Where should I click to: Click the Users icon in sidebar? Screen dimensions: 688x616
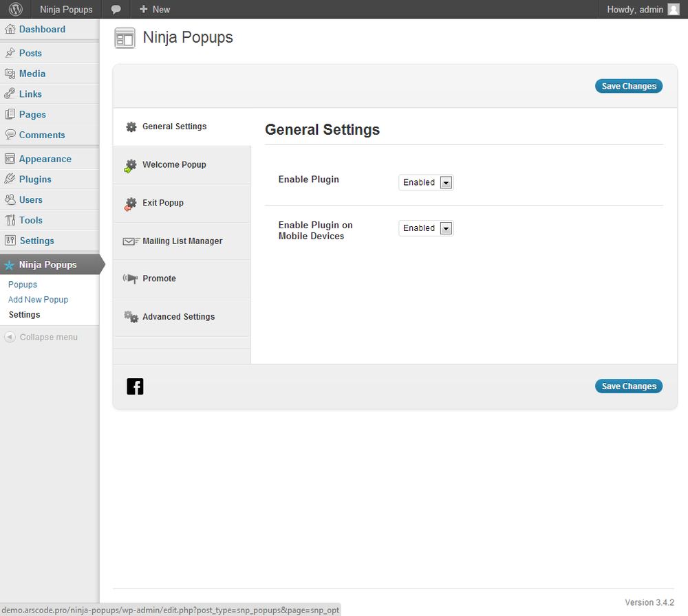10,199
